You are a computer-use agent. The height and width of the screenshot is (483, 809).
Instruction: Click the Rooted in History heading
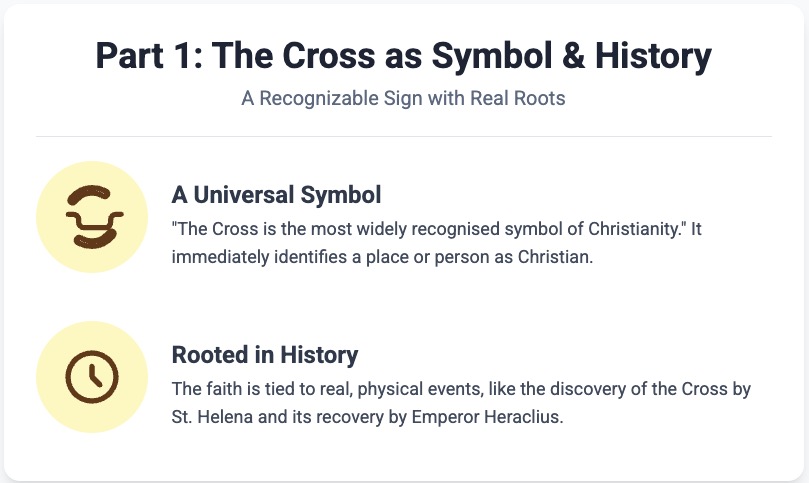[x=265, y=354]
